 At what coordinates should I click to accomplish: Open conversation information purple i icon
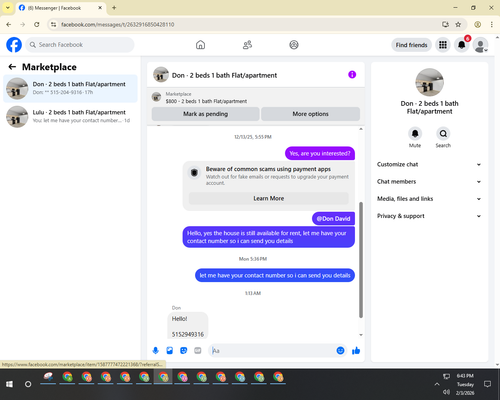click(x=352, y=75)
